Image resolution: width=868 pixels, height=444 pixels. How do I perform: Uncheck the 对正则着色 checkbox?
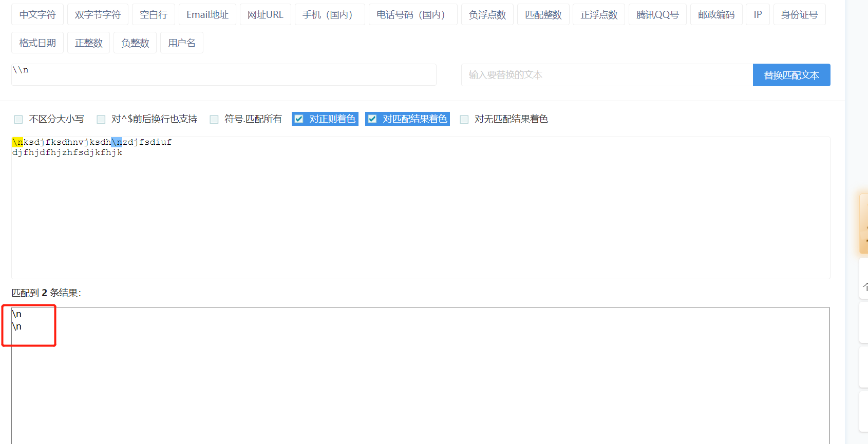click(299, 119)
